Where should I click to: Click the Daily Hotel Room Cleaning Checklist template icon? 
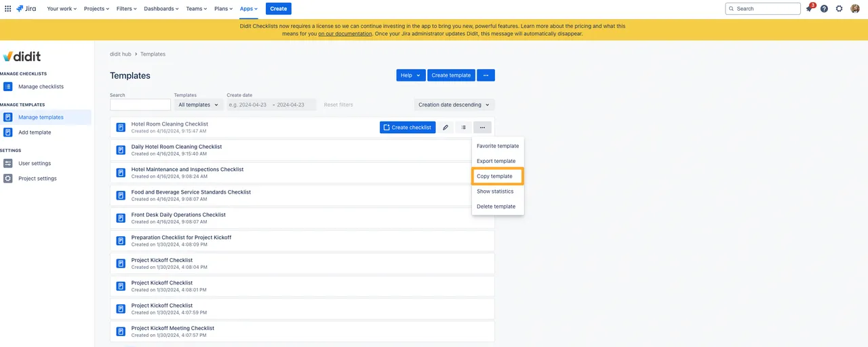point(121,150)
